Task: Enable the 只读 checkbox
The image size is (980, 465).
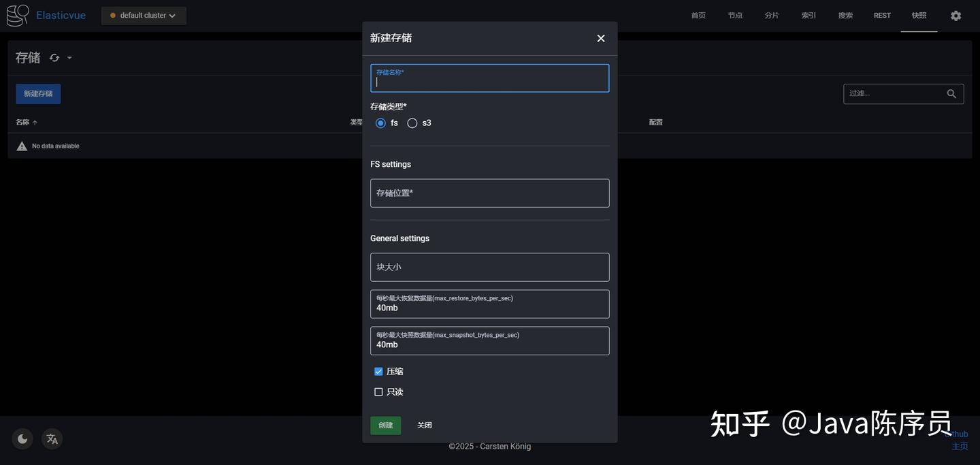Action: click(377, 391)
